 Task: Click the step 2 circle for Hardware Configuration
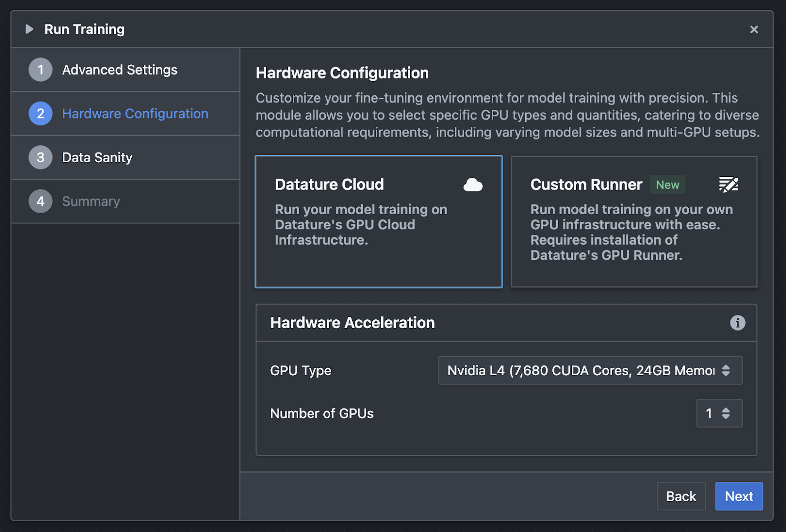[x=40, y=113]
